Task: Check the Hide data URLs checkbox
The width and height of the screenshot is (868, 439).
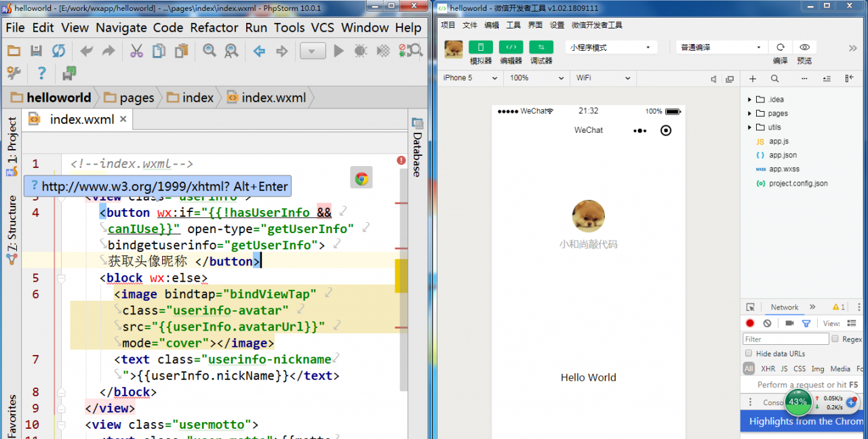Action: 749,354
